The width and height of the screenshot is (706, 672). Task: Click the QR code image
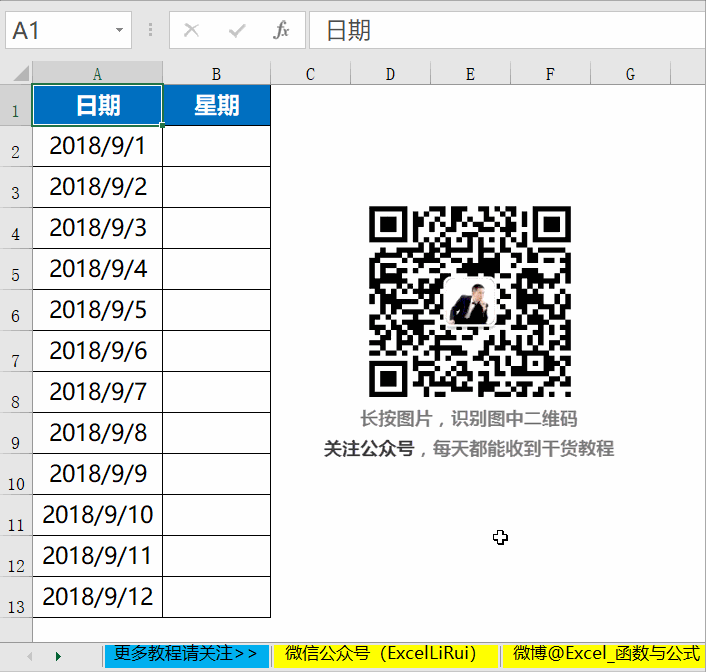(470, 301)
